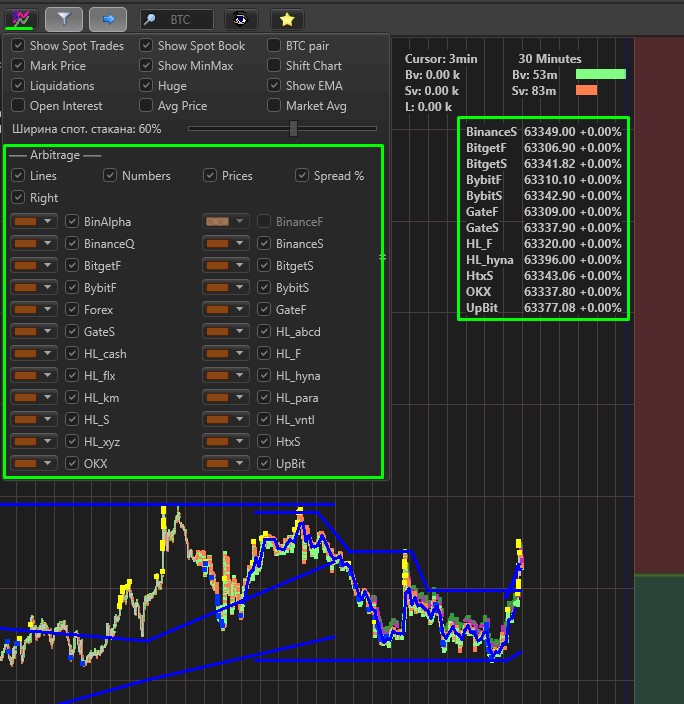Click BinanceS price 63349.00 in table
The image size is (684, 704).
click(x=549, y=132)
